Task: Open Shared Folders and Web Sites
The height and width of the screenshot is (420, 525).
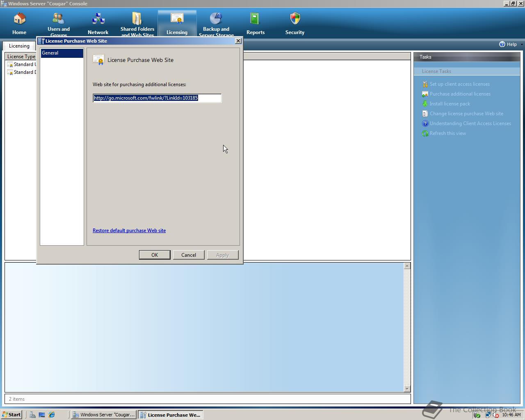Action: point(137,24)
